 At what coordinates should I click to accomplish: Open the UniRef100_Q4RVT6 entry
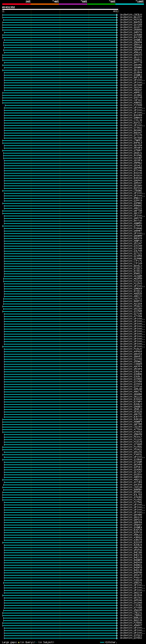(131, 32)
